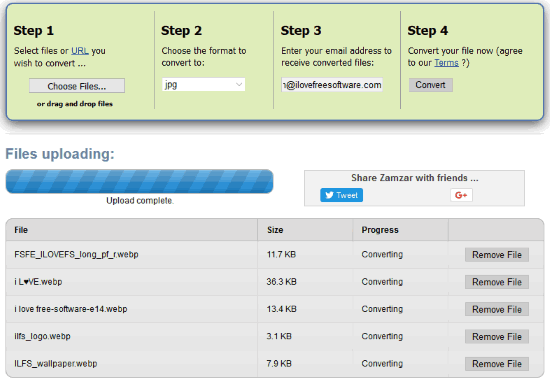Click the Progress column header
Image resolution: width=550 pixels, height=382 pixels.
coord(400,230)
